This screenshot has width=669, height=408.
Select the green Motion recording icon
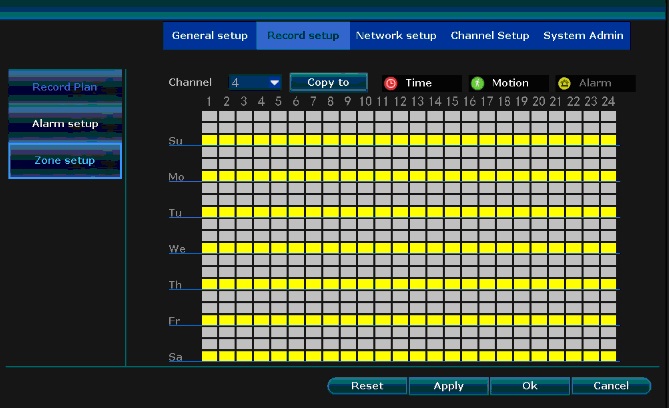[478, 83]
